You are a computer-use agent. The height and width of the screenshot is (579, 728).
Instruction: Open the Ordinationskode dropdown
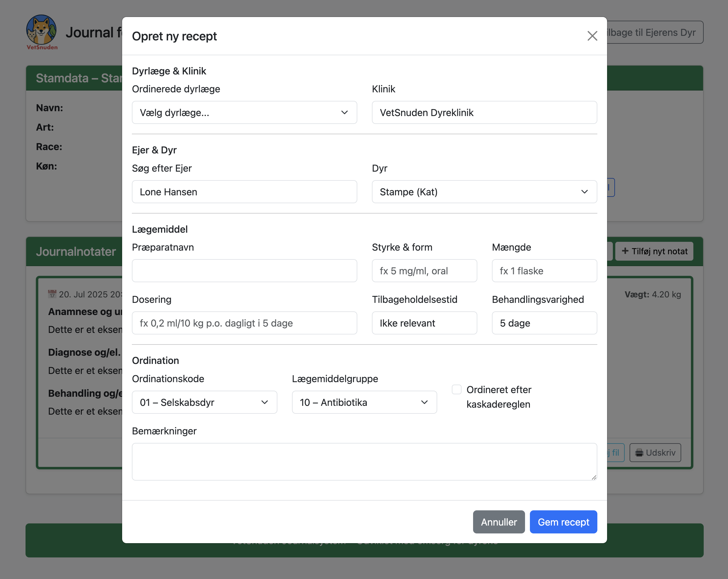point(204,402)
